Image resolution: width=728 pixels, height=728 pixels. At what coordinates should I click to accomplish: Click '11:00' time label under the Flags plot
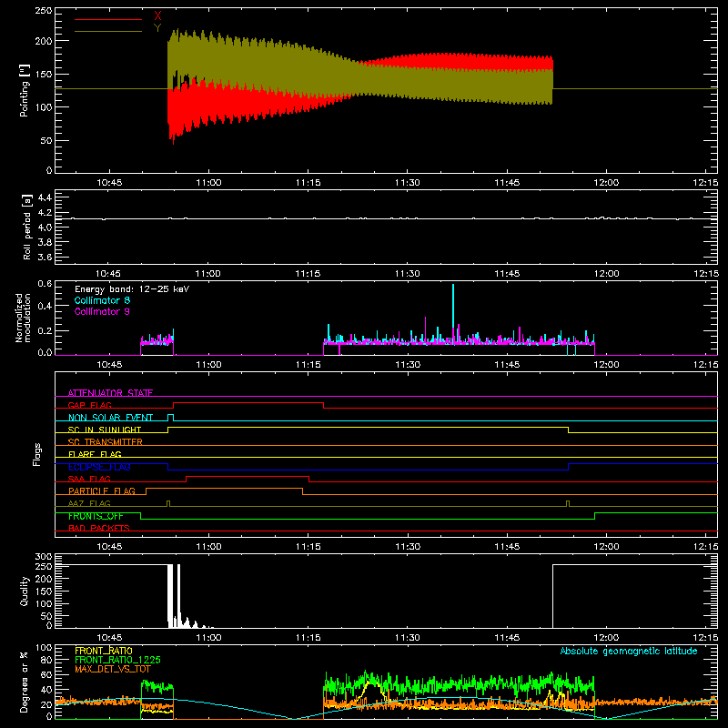click(208, 547)
